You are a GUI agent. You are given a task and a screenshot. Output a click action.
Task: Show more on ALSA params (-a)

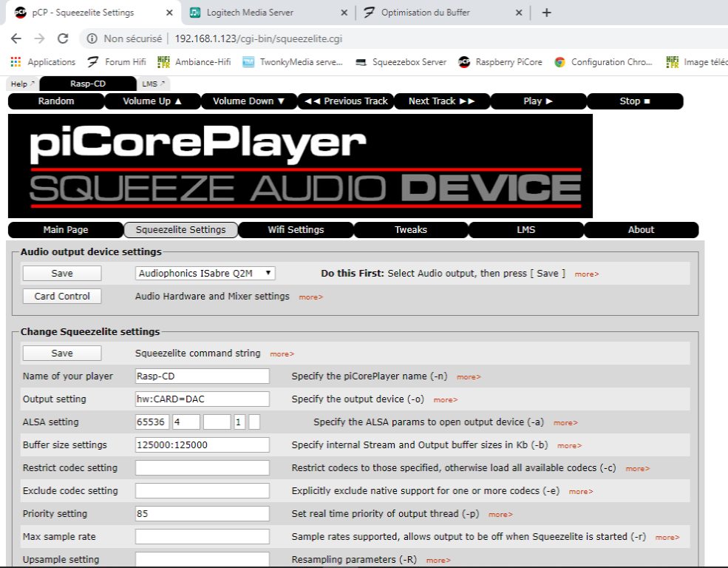tap(565, 423)
